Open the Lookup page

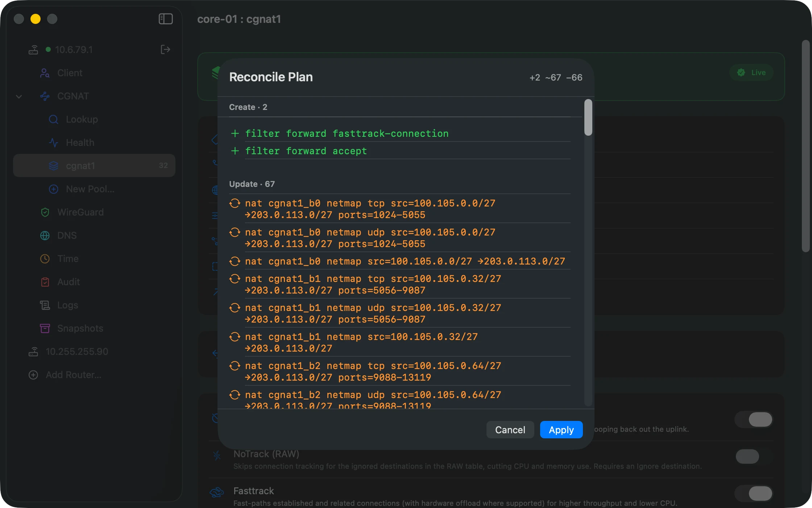94,119
